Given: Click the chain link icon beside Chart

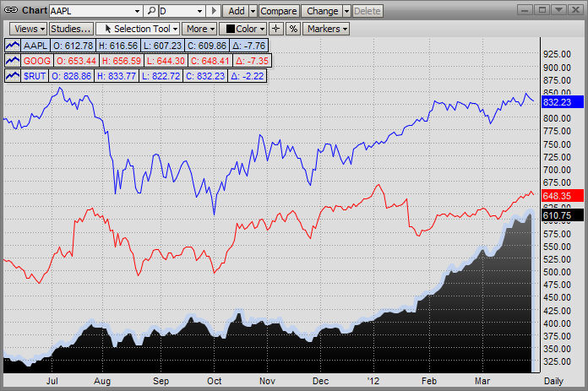Looking at the screenshot, I should click(x=11, y=10).
